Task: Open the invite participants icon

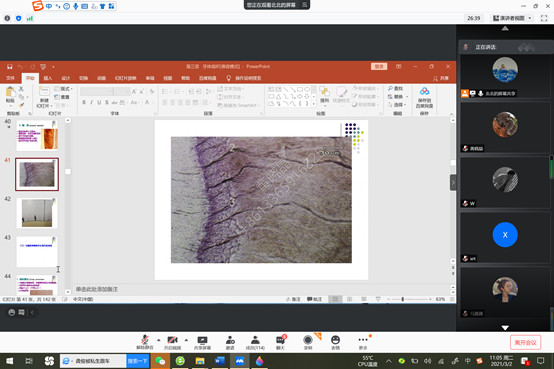Action: [230, 341]
